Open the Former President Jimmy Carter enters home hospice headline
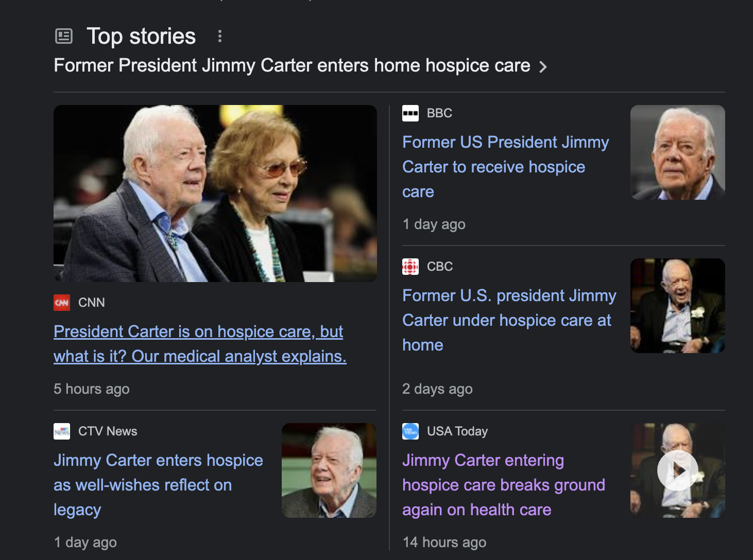Image resolution: width=753 pixels, height=560 pixels. click(x=292, y=66)
